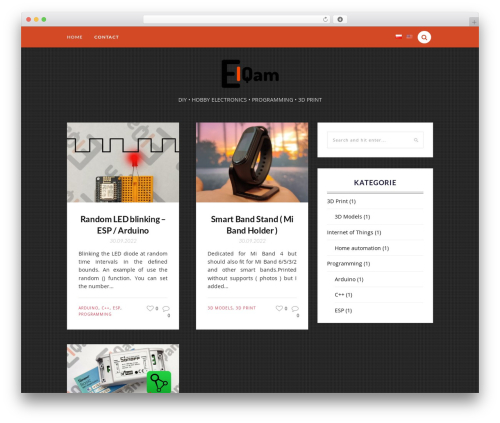Screen dimensions: 500x423
Task: Focus the sidebar search input field
Action: (375, 140)
